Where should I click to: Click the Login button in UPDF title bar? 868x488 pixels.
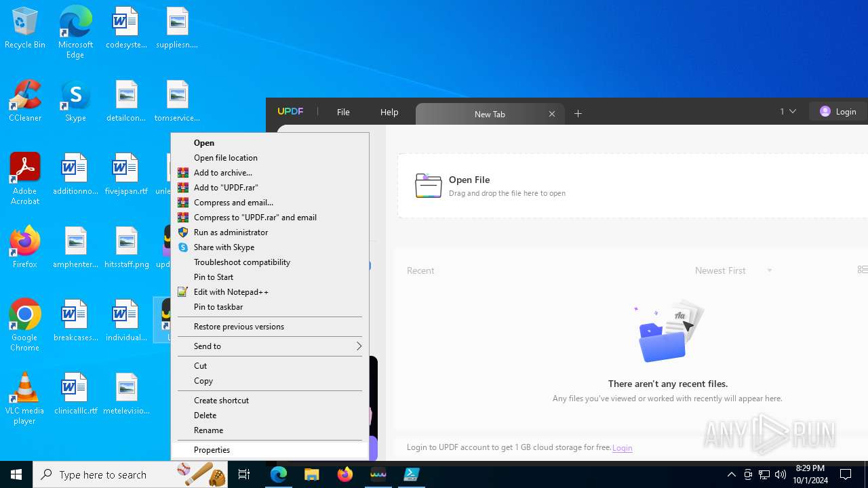838,111
